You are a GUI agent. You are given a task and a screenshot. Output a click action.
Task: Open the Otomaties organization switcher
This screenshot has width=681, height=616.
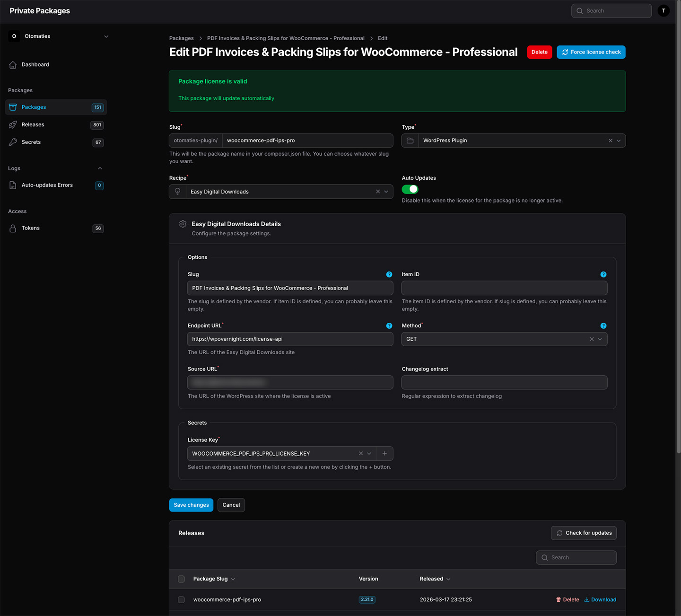pyautogui.click(x=59, y=36)
